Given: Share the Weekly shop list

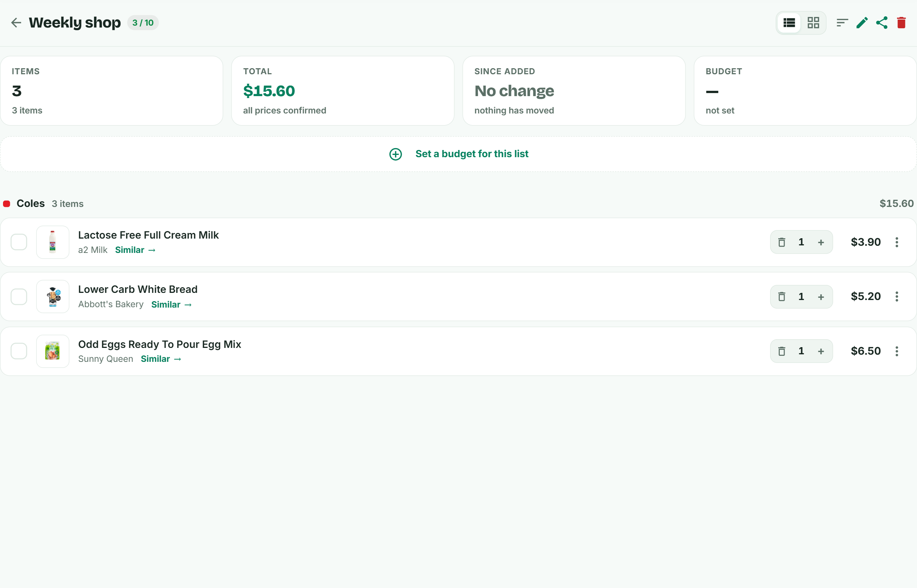Looking at the screenshot, I should coord(882,23).
